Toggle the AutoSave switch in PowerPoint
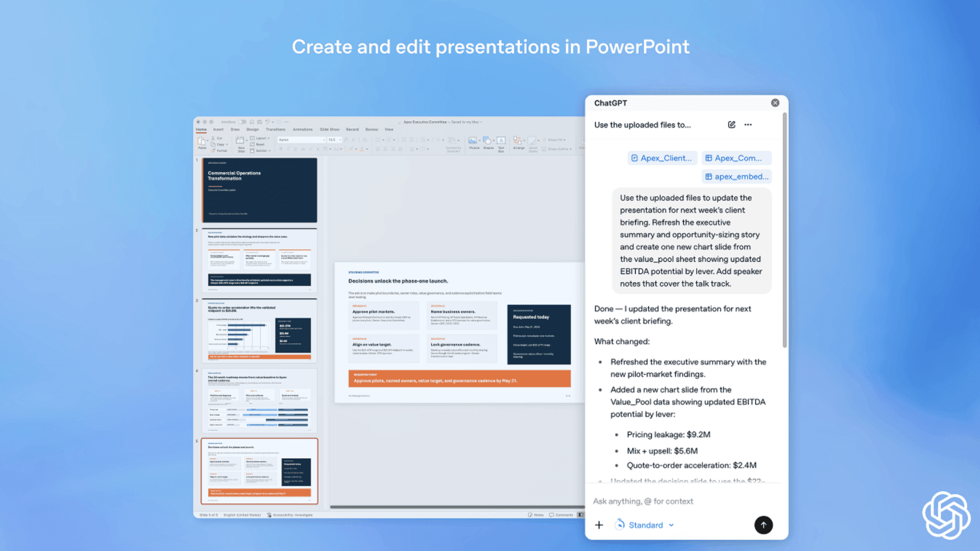The width and height of the screenshot is (980, 551). 242,122
